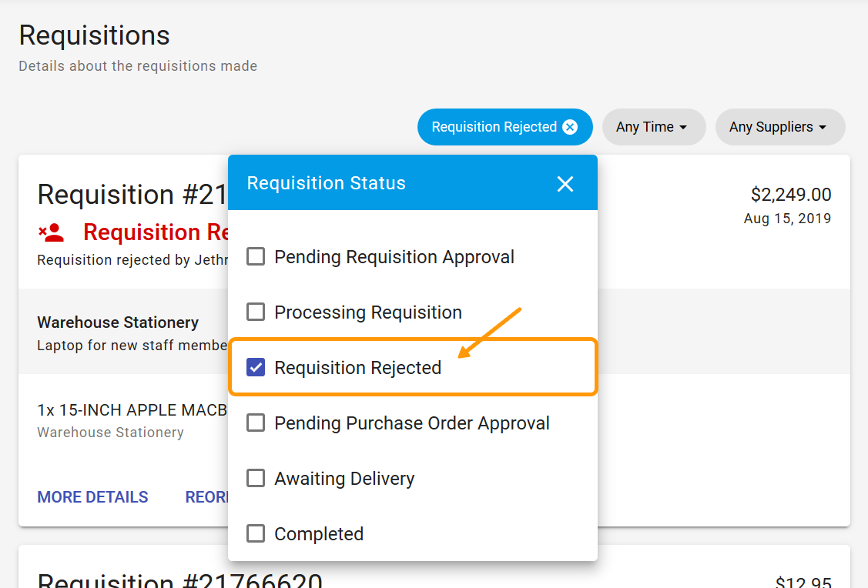Click the REORDER link
This screenshot has width=868, height=588.
click(208, 497)
